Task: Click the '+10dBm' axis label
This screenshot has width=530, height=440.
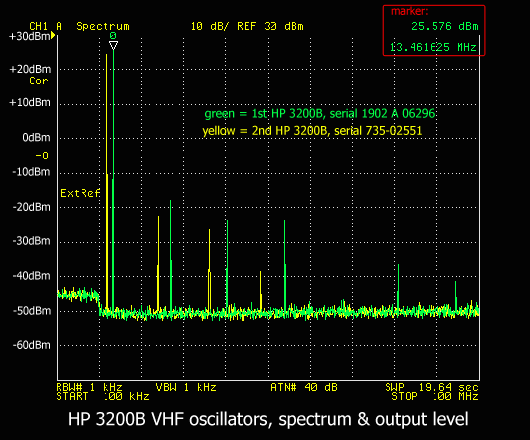Action: (30, 102)
